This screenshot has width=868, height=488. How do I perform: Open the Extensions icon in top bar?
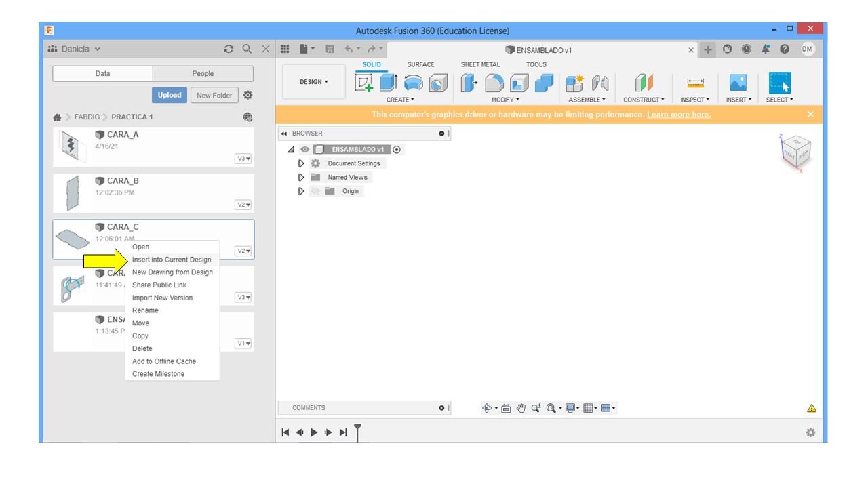(728, 49)
